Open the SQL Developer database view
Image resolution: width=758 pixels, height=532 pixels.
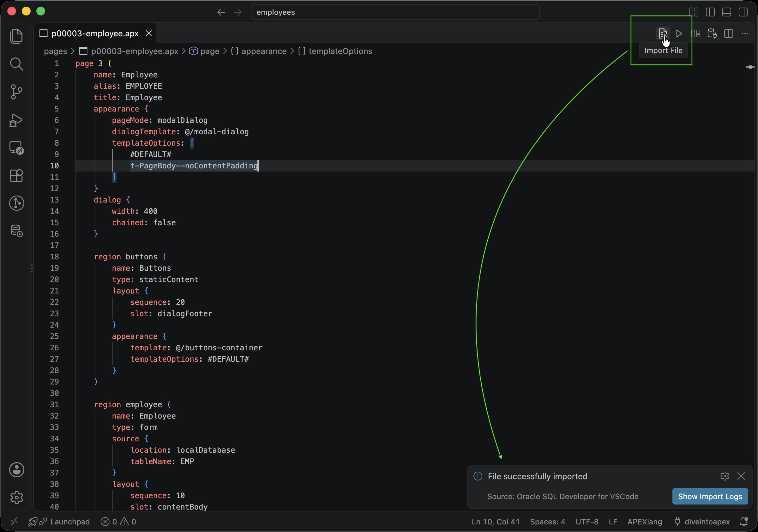point(16,231)
